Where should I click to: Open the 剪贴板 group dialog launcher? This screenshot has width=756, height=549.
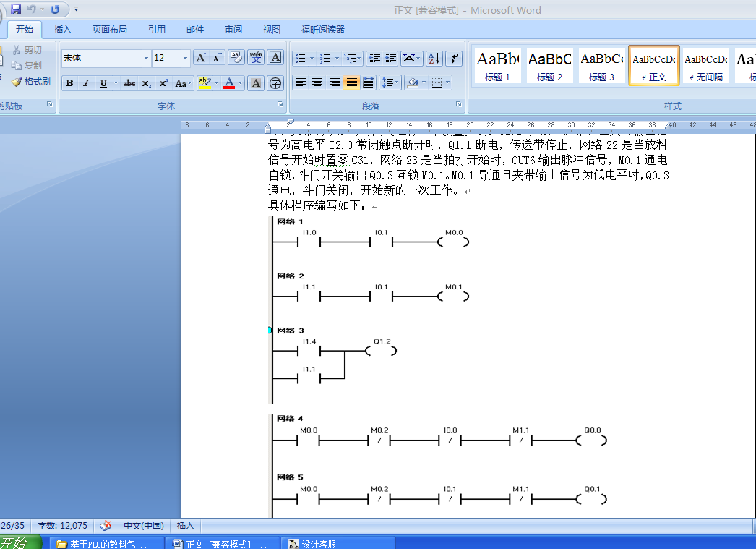[x=50, y=105]
